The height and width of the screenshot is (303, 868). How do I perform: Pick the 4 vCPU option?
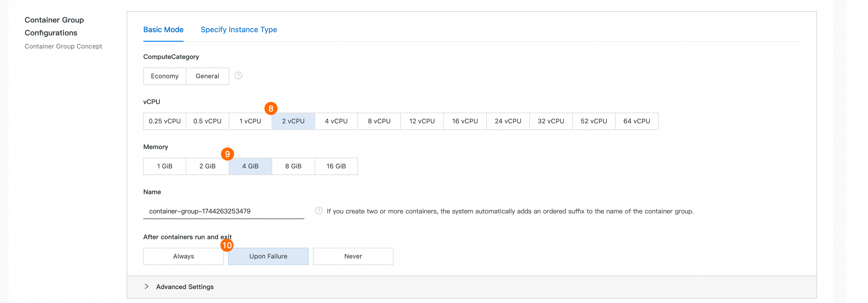pos(336,121)
